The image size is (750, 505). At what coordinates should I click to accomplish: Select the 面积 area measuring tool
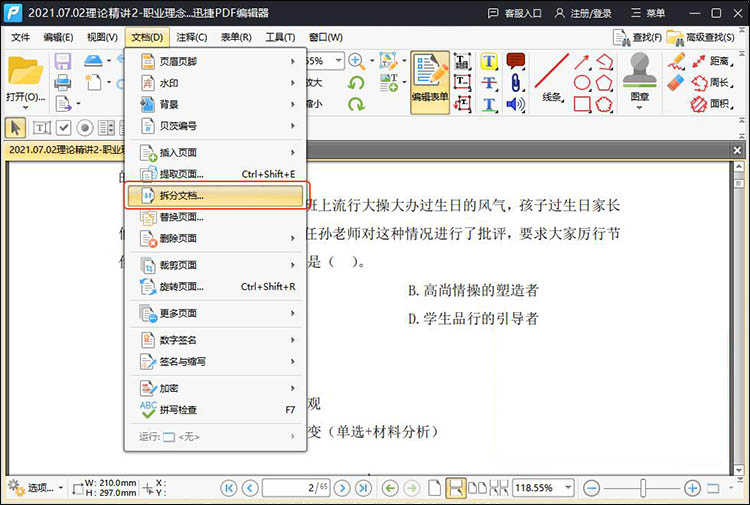713,104
